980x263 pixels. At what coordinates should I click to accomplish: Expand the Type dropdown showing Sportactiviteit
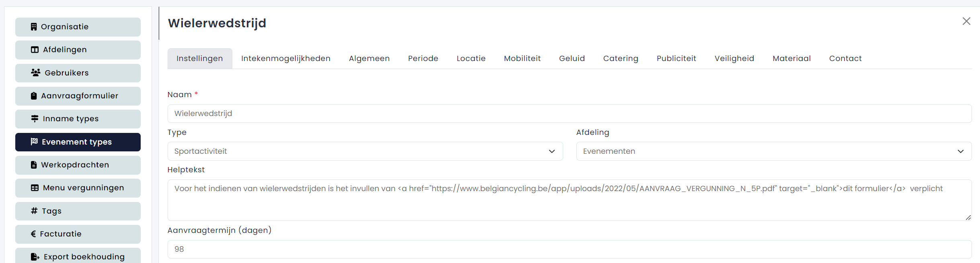click(365, 151)
